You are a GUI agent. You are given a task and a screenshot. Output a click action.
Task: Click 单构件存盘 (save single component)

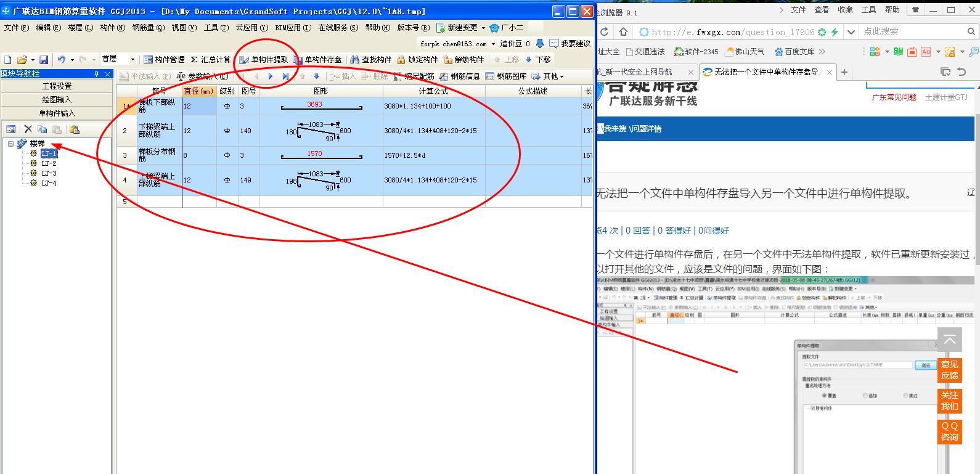pos(318,60)
